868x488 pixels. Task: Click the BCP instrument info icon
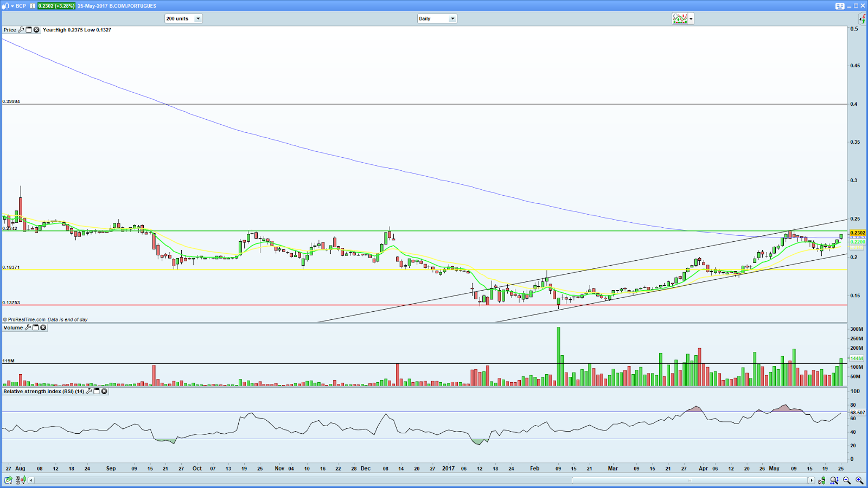pyautogui.click(x=33, y=6)
